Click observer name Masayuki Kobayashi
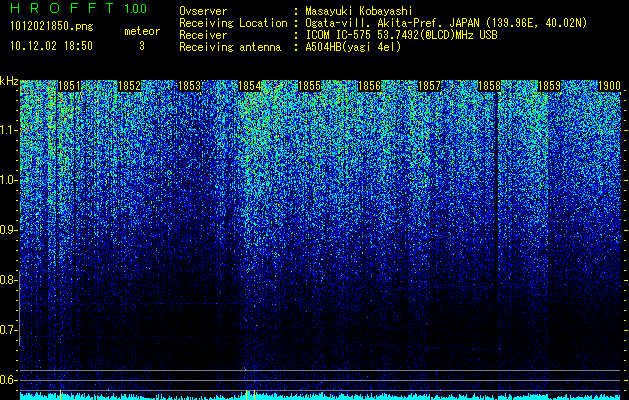Viewport: 629px width, 400px height. coord(359,11)
